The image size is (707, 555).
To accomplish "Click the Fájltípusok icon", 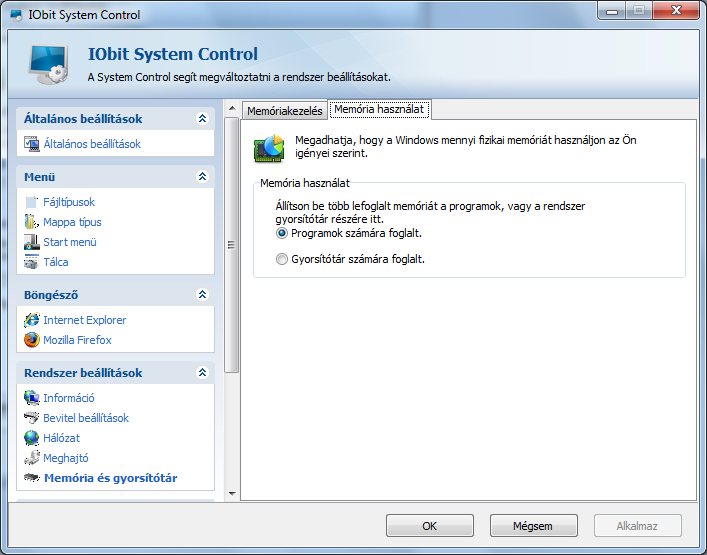I will click(x=32, y=202).
